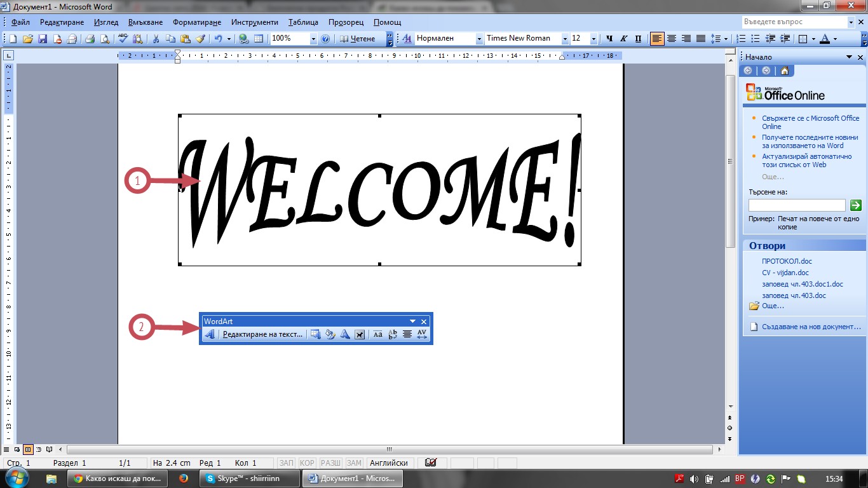Expand the borders dropdown arrow
Screen dimensions: 868x488
coord(813,39)
